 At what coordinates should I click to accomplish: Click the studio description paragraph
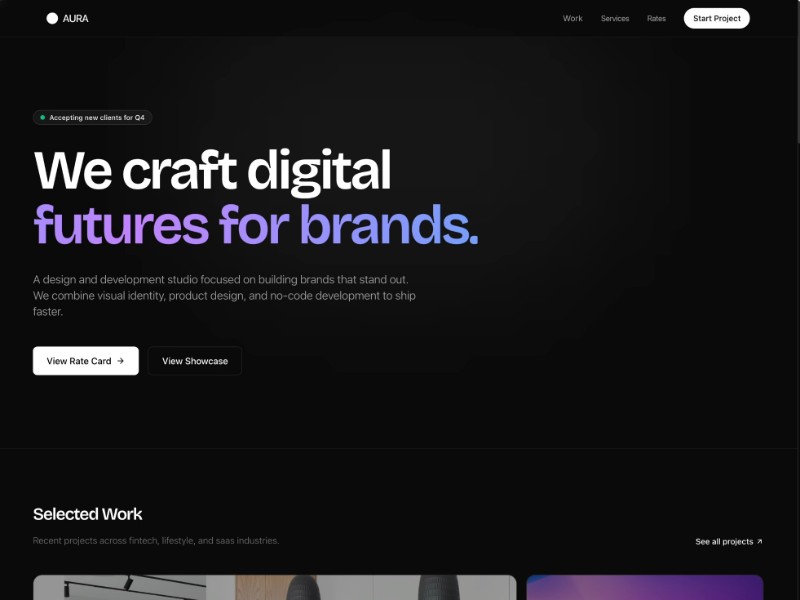pyautogui.click(x=224, y=295)
